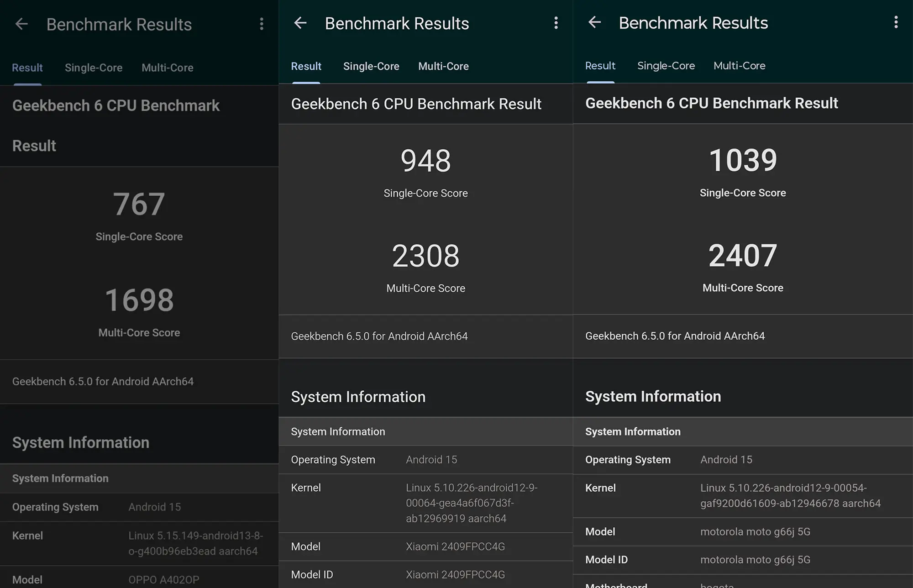This screenshot has height=588, width=913.
Task: Open the Multi-Core tab on the left screen
Action: click(167, 68)
